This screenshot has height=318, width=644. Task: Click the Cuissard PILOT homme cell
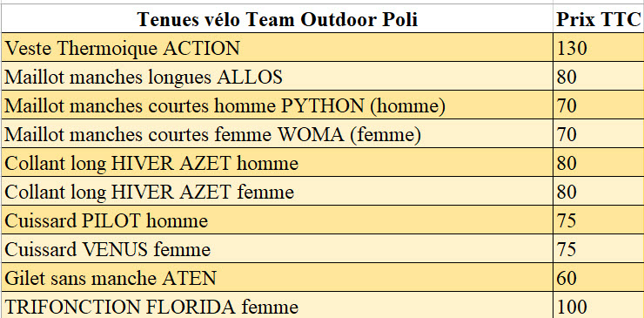[278, 220]
